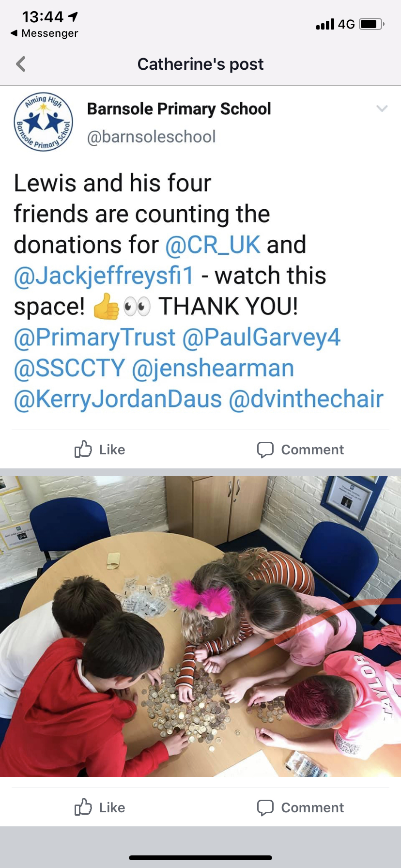
Task: Open the @Jackjeffreysfi1 mention
Action: (104, 276)
